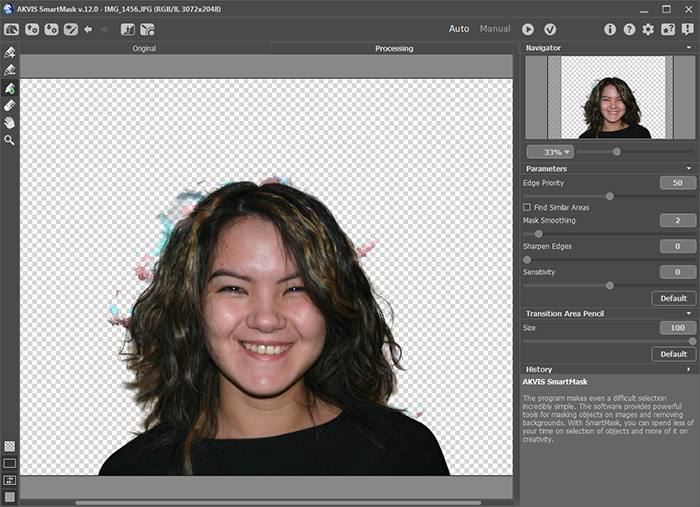Select the Drop Area Pencil tool
This screenshot has height=507, width=700.
10,70
